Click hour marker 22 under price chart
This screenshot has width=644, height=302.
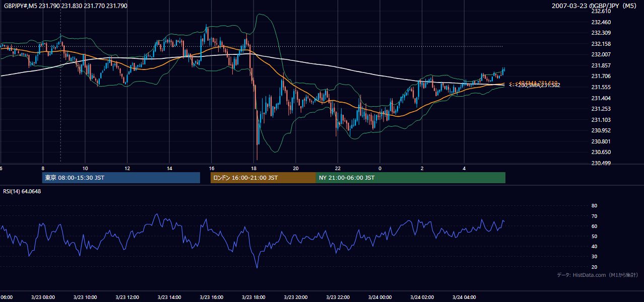338,169
